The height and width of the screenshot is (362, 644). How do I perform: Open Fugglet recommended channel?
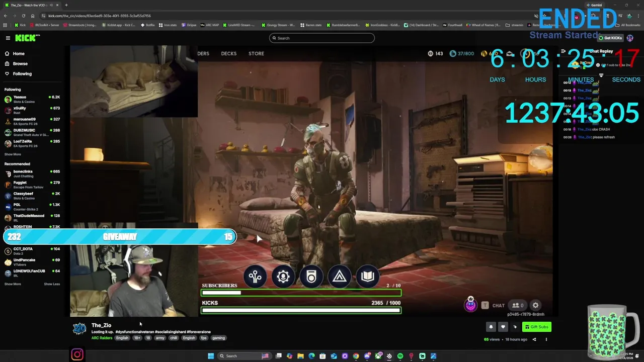(32, 185)
